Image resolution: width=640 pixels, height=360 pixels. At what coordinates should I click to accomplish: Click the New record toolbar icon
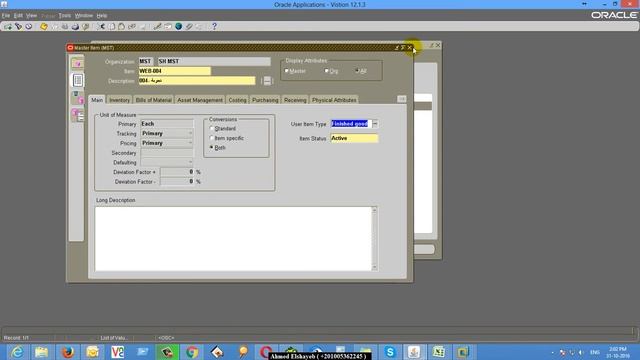(8, 27)
